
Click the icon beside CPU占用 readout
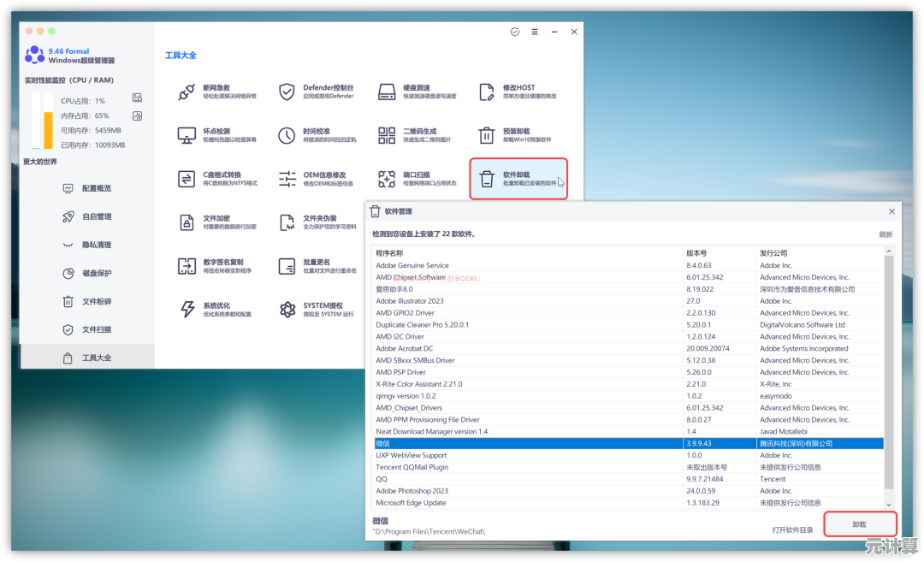[x=137, y=98]
